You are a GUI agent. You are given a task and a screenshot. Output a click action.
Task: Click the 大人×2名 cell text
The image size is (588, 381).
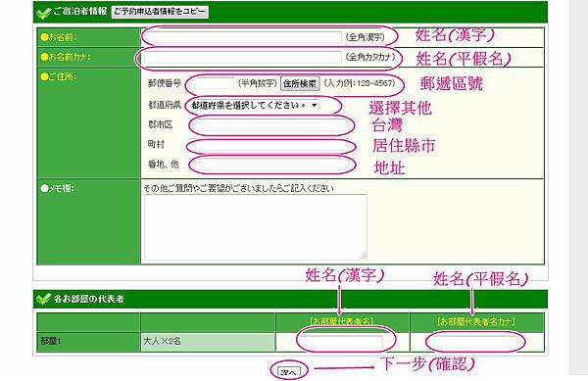162,341
